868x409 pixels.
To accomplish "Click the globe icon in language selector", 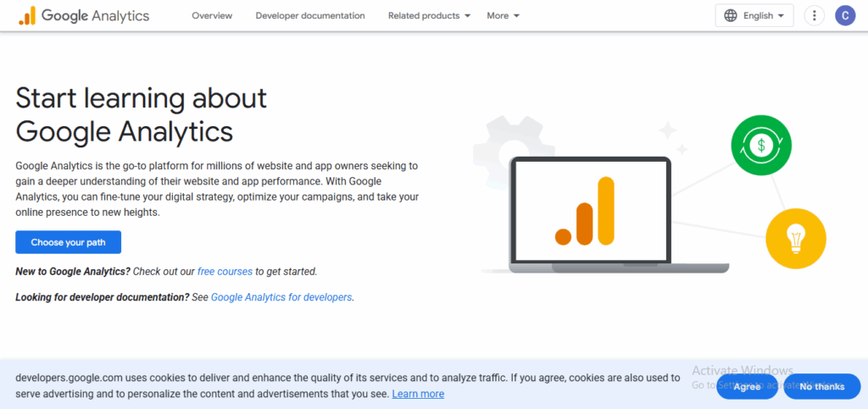I will point(731,15).
